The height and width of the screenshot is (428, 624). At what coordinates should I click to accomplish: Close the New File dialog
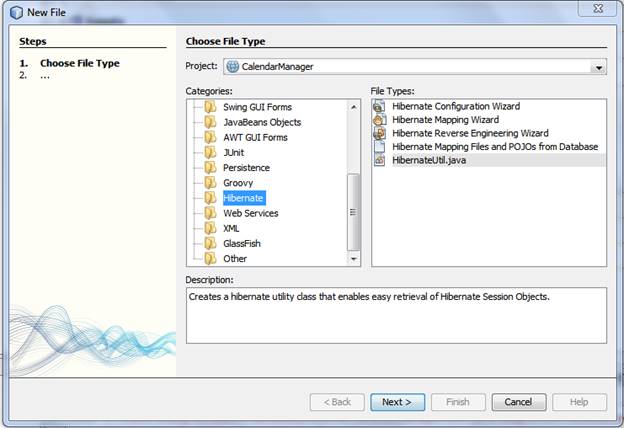(x=598, y=9)
